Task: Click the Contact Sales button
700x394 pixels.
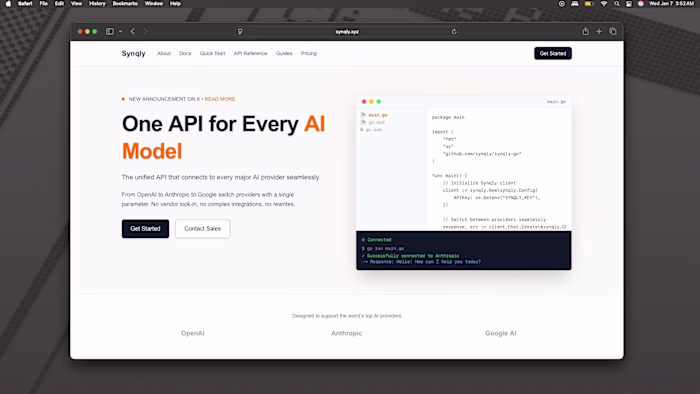Action: coord(203,228)
